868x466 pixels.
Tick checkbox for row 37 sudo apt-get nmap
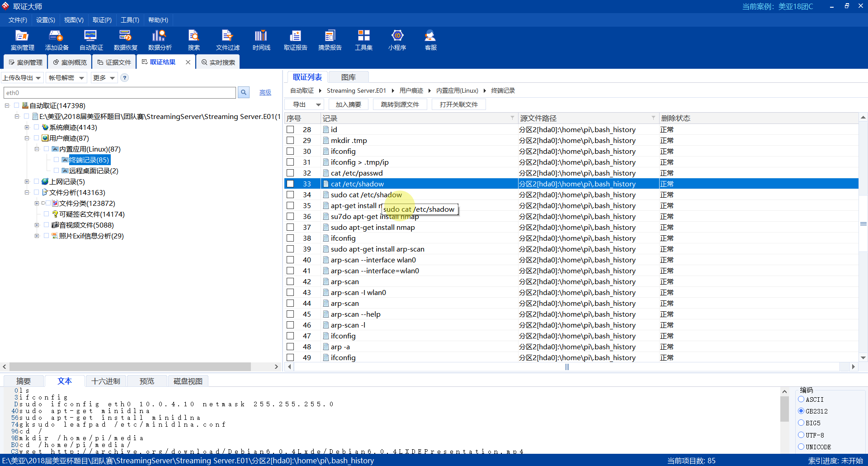click(290, 227)
